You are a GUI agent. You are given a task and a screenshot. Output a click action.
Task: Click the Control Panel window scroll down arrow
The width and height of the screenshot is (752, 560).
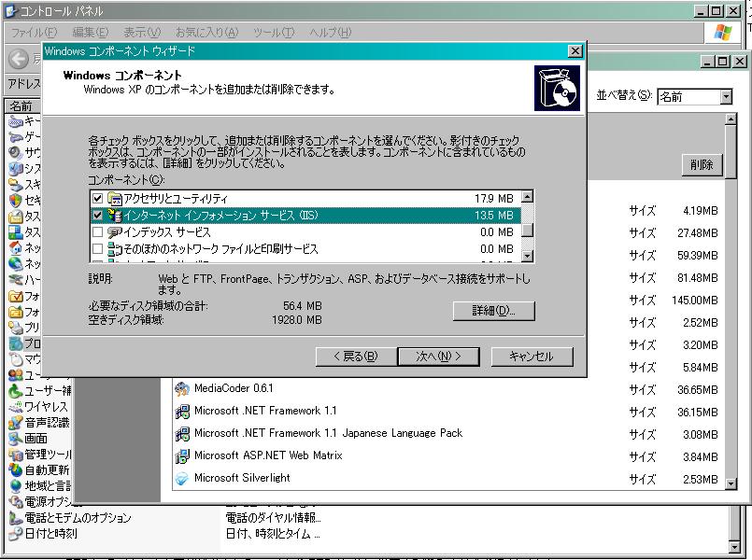[733, 547]
